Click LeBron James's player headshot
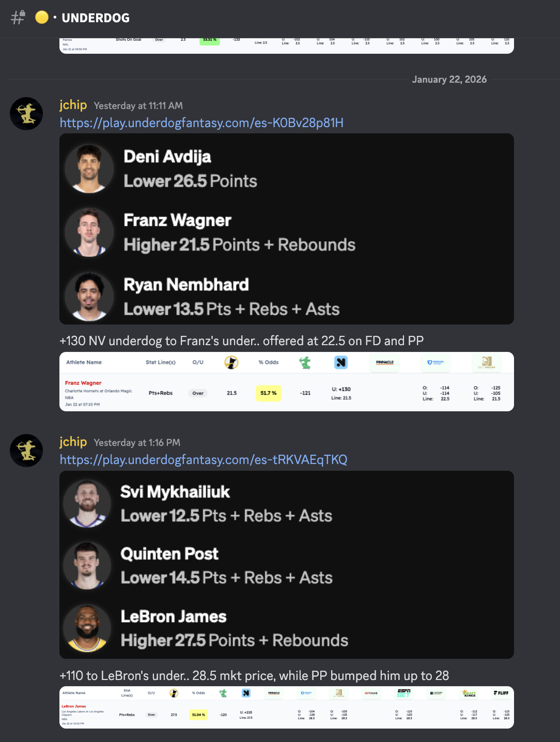 tap(87, 628)
